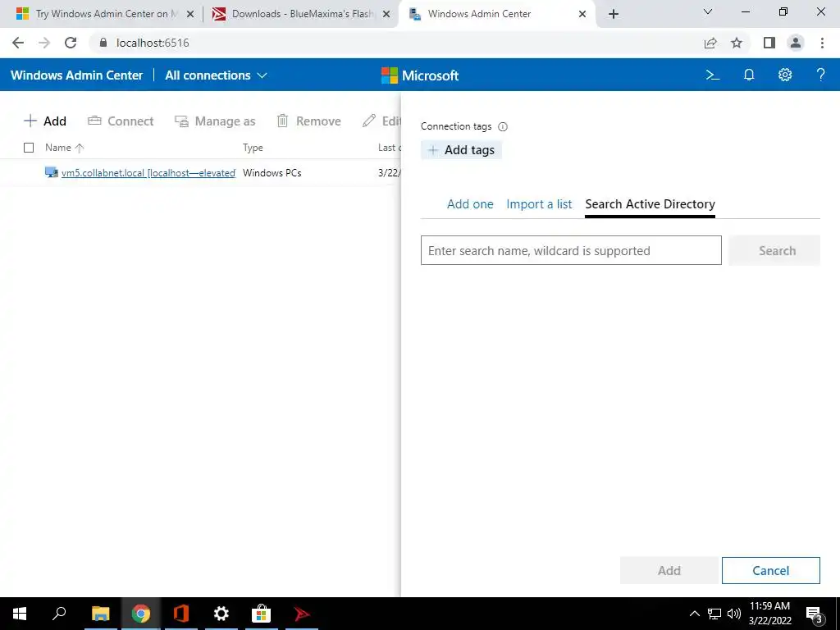Screen dimensions: 840x630
Task: Close the Windows Admin Center browser tab
Action: coord(582,14)
